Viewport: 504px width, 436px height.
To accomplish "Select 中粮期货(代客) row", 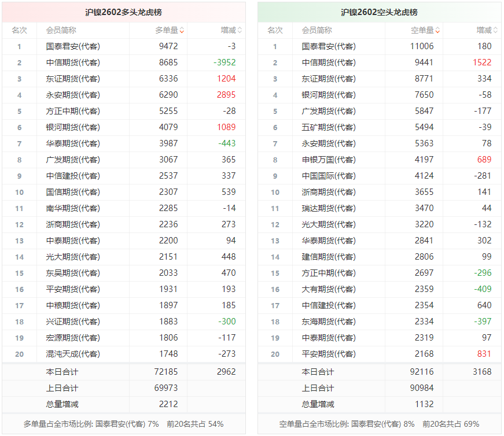I will (x=124, y=305).
